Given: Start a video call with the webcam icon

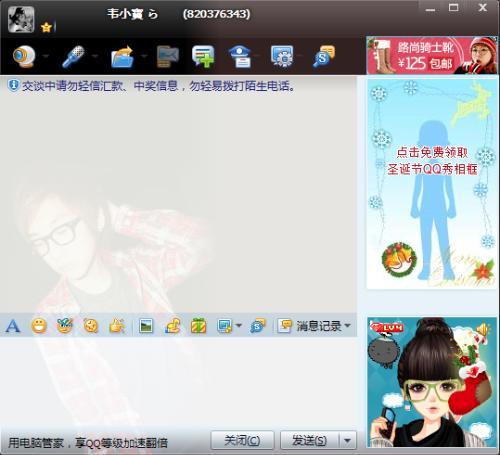Looking at the screenshot, I should point(24,56).
